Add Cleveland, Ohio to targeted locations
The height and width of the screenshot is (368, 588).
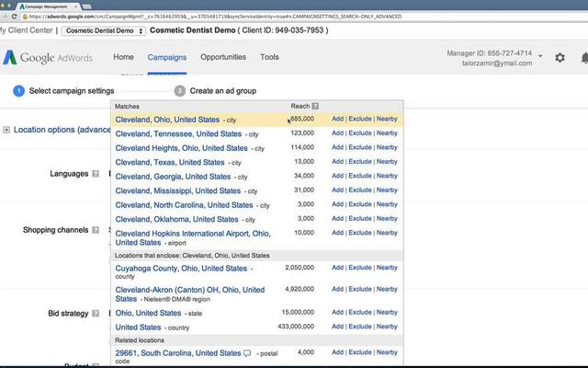(x=337, y=119)
